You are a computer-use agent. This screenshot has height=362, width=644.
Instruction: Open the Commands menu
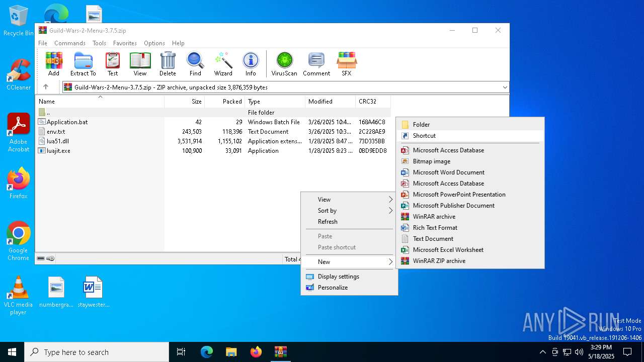70,43
